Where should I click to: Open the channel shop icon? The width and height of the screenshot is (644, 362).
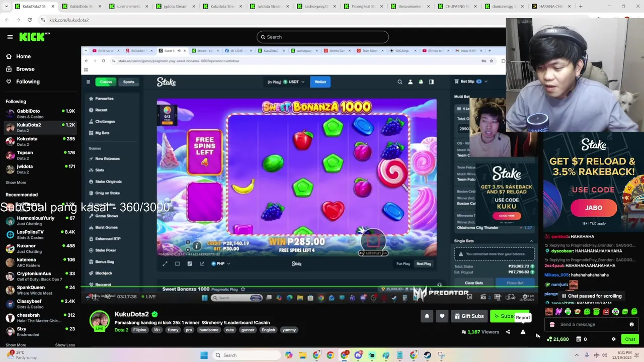point(579,339)
